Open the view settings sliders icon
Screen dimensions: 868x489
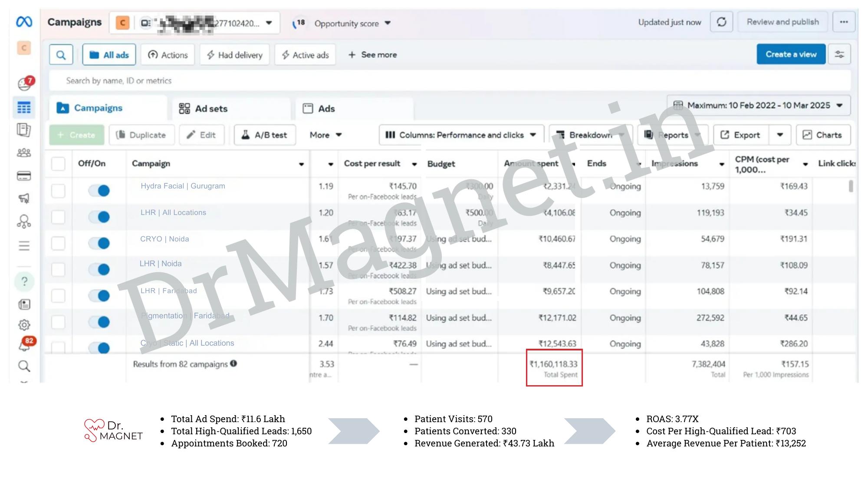coord(839,54)
